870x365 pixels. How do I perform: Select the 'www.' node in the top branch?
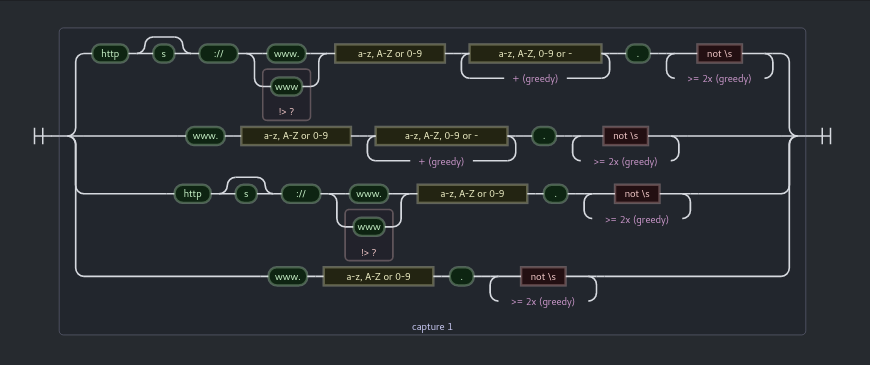pyautogui.click(x=287, y=54)
